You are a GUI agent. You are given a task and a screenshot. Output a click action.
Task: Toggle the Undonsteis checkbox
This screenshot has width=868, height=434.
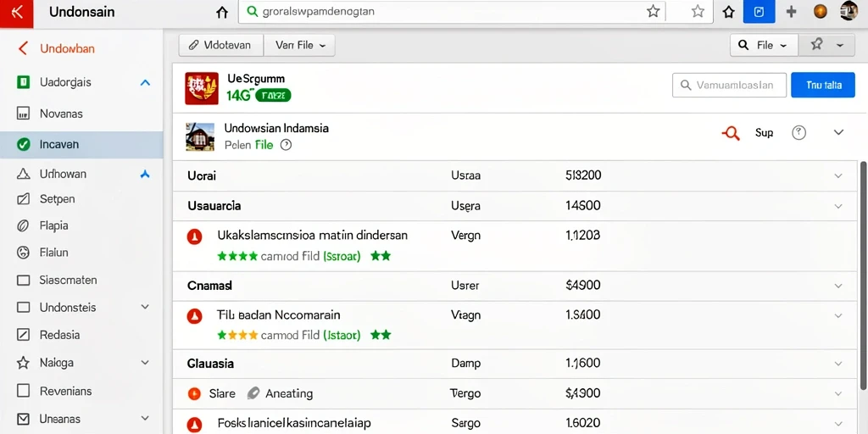(23, 307)
